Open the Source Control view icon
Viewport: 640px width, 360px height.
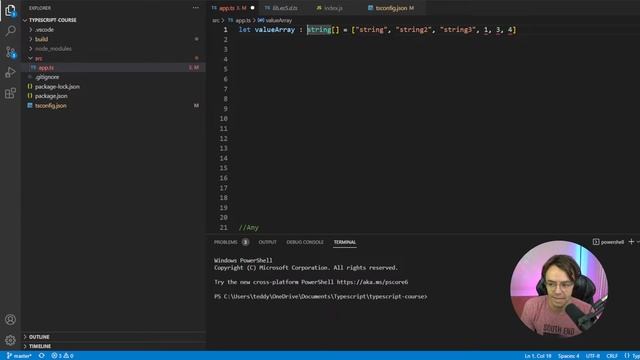pos(10,52)
